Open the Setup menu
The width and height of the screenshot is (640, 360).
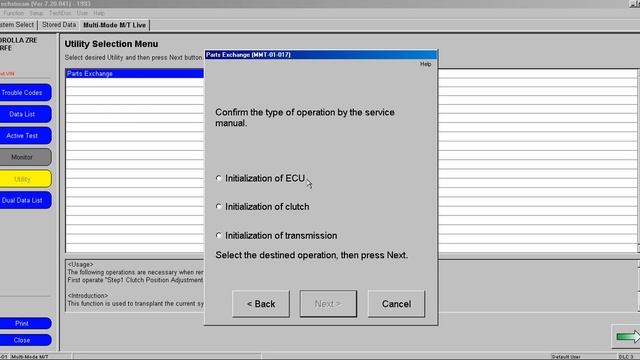click(x=36, y=13)
